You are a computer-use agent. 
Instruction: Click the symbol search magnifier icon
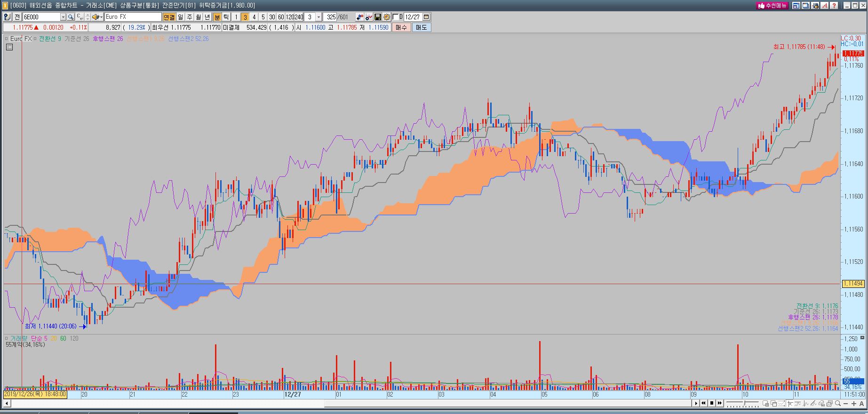tap(71, 17)
